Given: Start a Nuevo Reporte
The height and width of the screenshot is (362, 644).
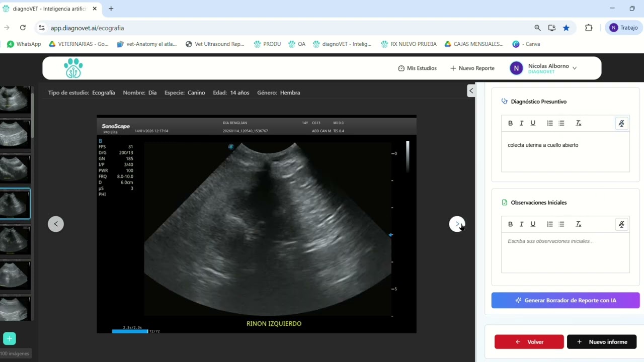Looking at the screenshot, I should click(x=472, y=68).
